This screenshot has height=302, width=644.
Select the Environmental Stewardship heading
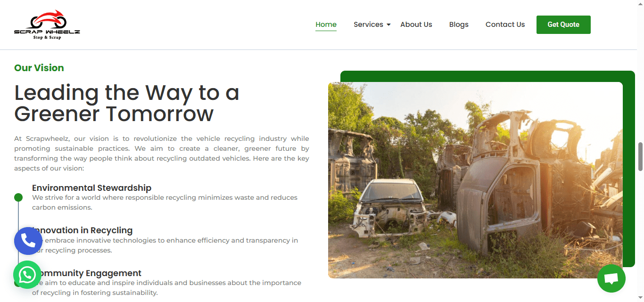click(x=92, y=188)
